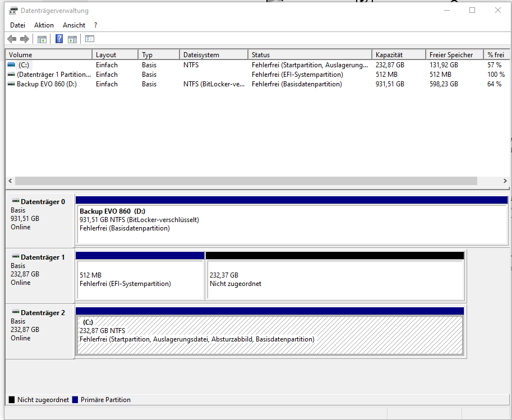The image size is (512, 420).
Task: Click the forward navigation arrow in the toolbar
Action: pyautogui.click(x=25, y=39)
